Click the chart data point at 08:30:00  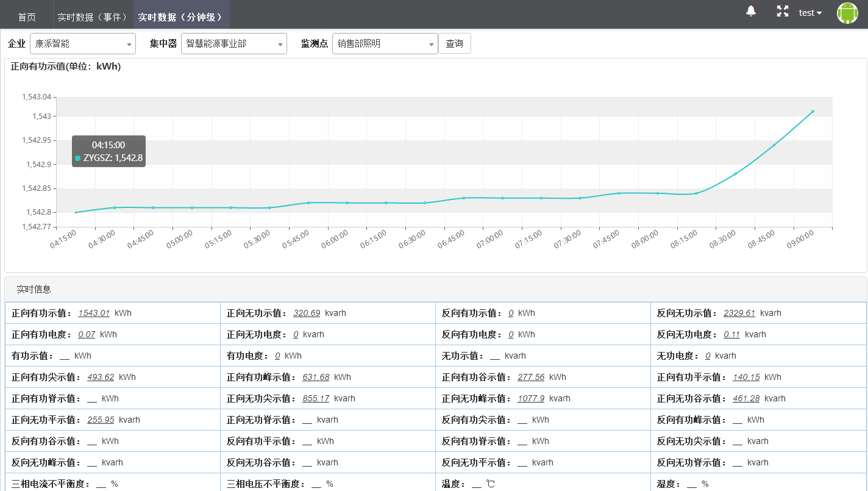tap(735, 174)
